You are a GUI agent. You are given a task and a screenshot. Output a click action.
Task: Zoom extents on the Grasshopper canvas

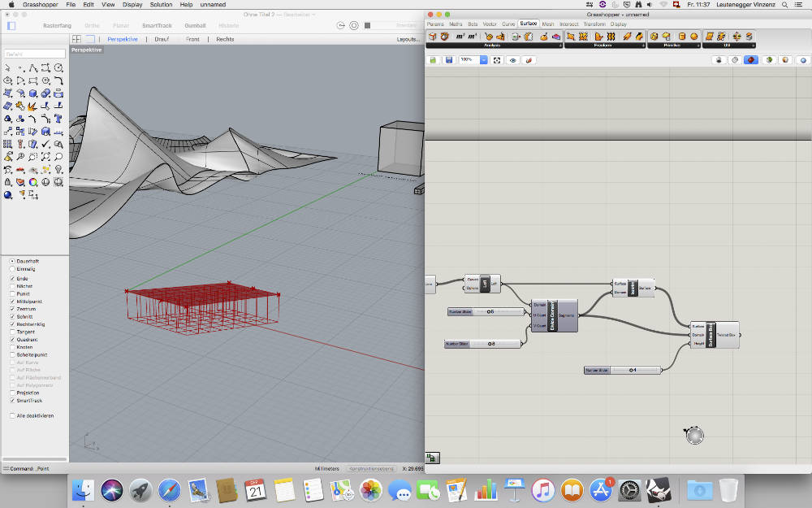(497, 60)
